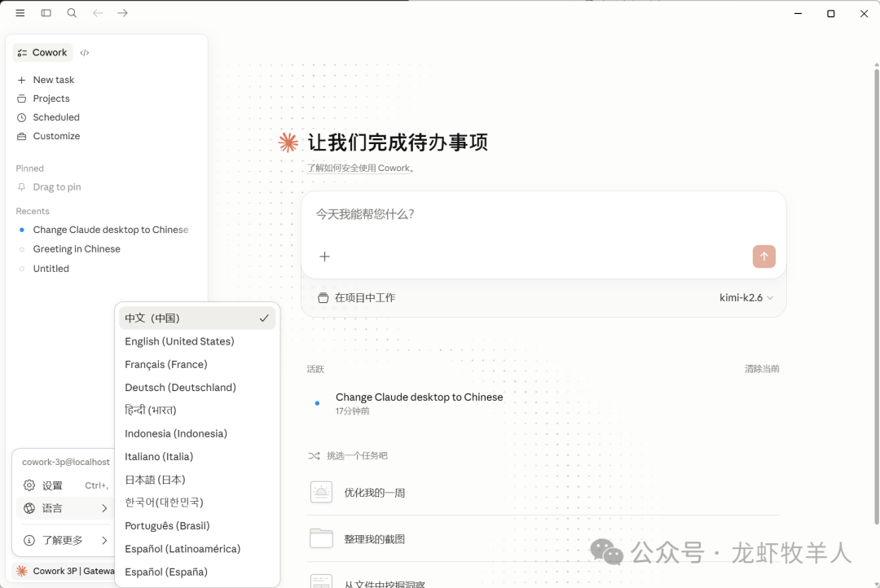Pick Italiano (Italia) language

click(x=197, y=456)
